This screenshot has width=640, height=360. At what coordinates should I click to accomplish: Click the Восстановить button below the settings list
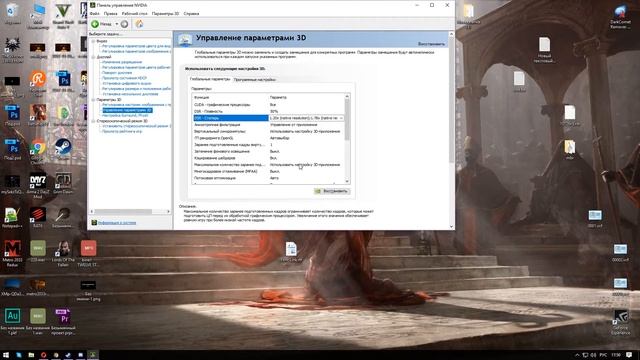[x=331, y=191]
